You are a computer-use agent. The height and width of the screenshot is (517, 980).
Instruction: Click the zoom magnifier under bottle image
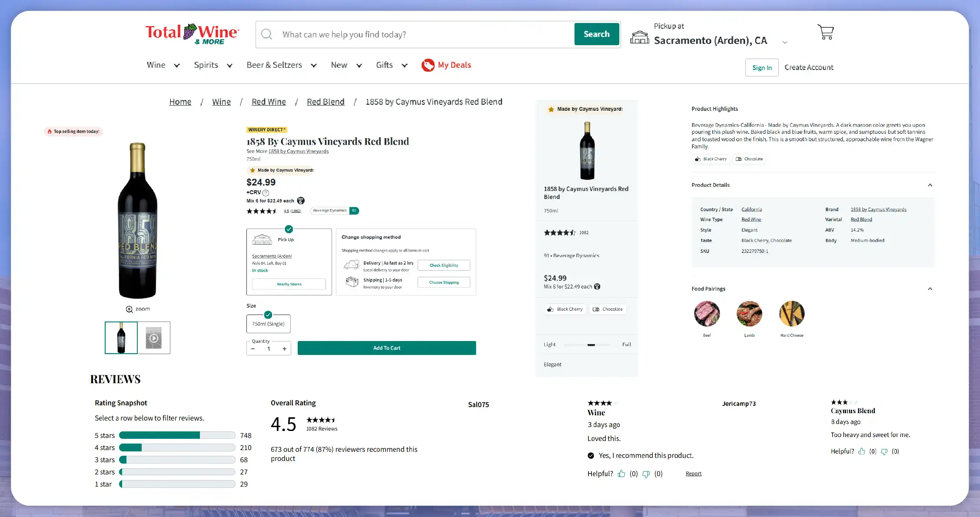coord(130,309)
